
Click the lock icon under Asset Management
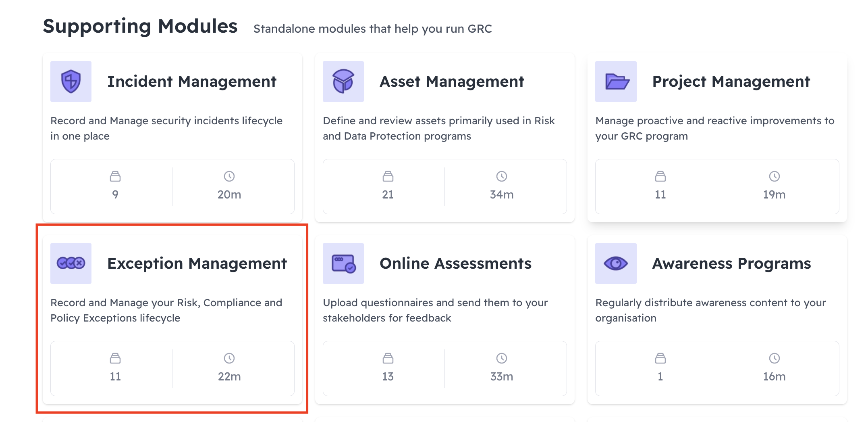pos(388,176)
